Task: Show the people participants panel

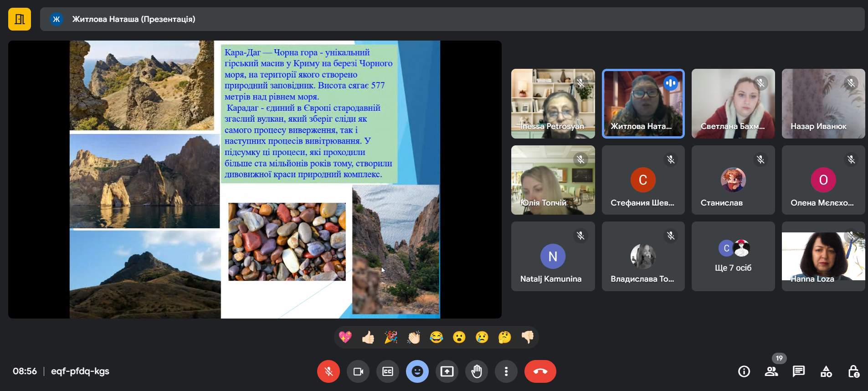Action: click(771, 371)
